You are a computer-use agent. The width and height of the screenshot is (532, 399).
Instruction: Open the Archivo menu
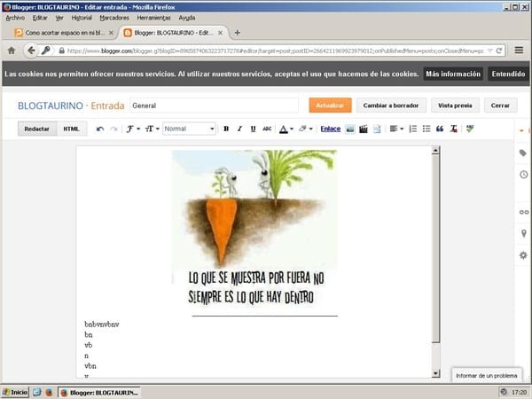click(x=15, y=18)
